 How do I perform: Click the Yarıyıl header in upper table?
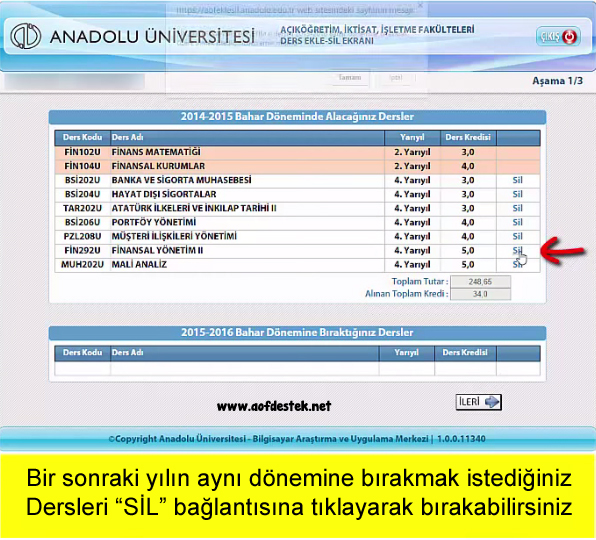coord(412,137)
